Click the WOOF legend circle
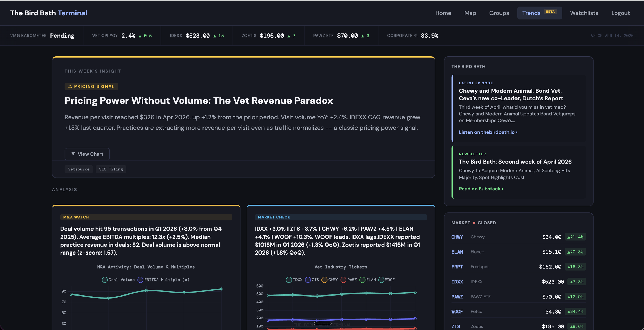Image resolution: width=644 pixels, height=330 pixels. point(381,280)
